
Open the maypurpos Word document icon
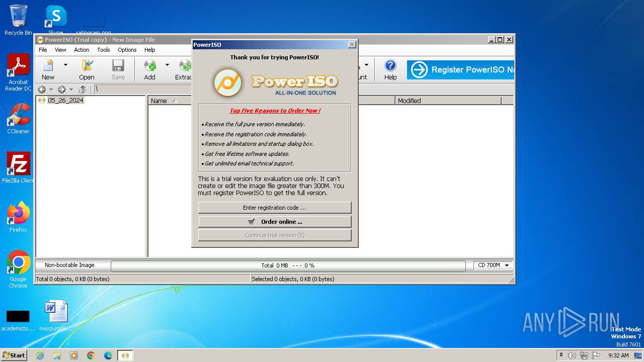56,316
